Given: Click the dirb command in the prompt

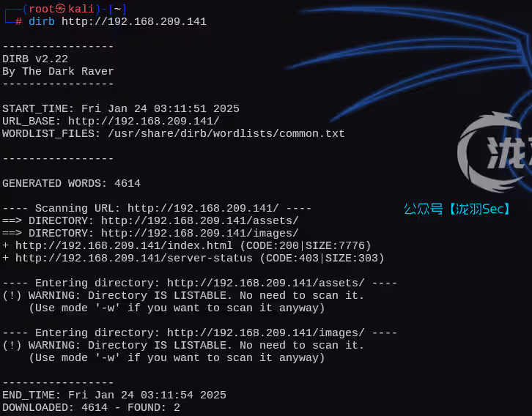Looking at the screenshot, I should click(41, 22).
